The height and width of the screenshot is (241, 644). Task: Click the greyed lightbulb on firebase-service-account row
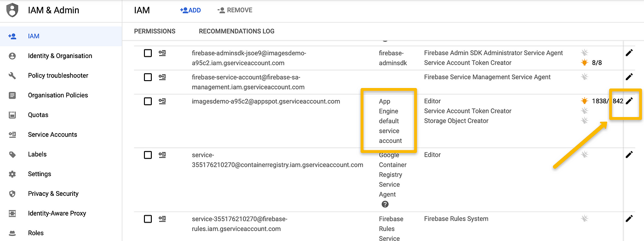click(584, 77)
